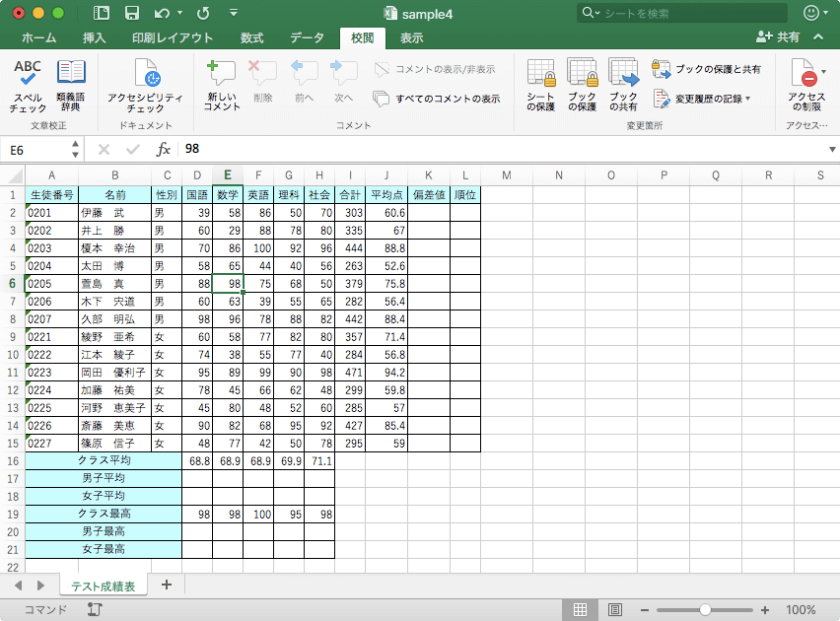Click the select-all corner of the grid
This screenshot has height=621, width=840.
(x=13, y=175)
